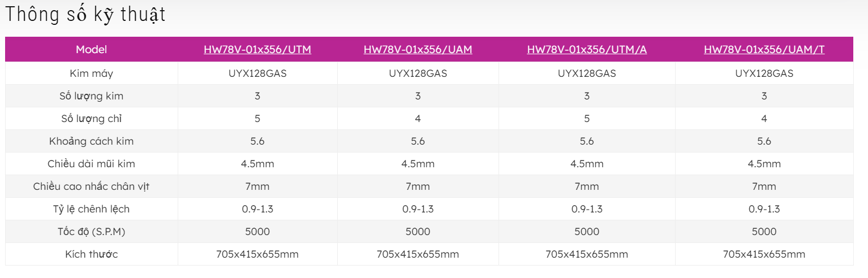Viewport: 868px width, 278px height.
Task: Select the Số lượng kim row label
Action: [91, 96]
